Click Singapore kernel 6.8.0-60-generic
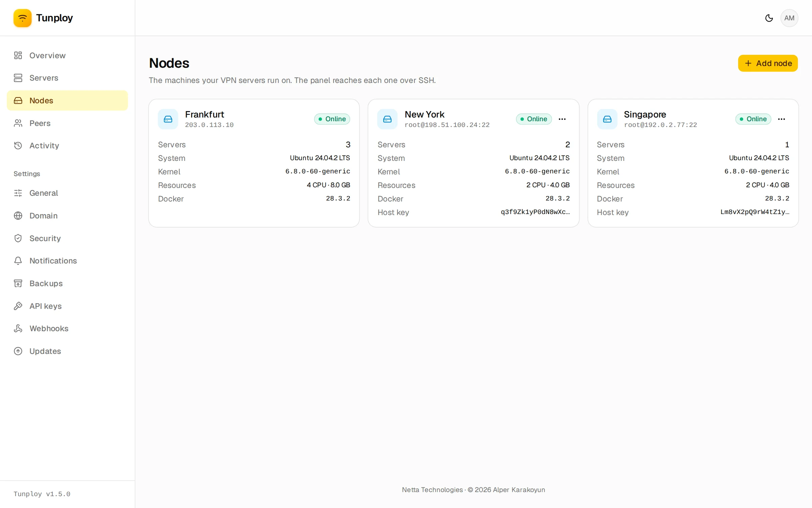The width and height of the screenshot is (812, 508). coord(757,171)
